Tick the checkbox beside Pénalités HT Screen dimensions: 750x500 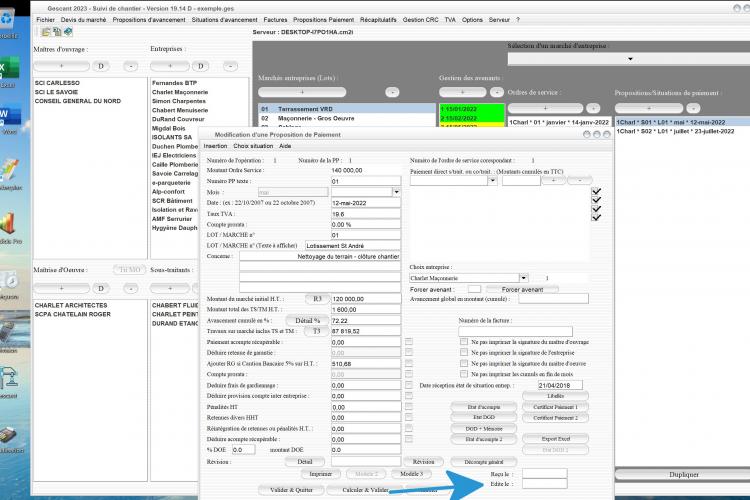point(408,407)
